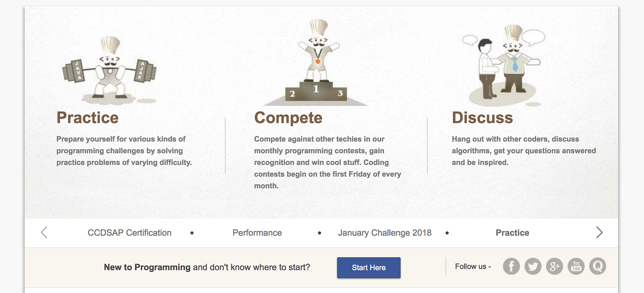This screenshot has height=293, width=644.
Task: Open the Twitter follow icon
Action: (x=533, y=266)
